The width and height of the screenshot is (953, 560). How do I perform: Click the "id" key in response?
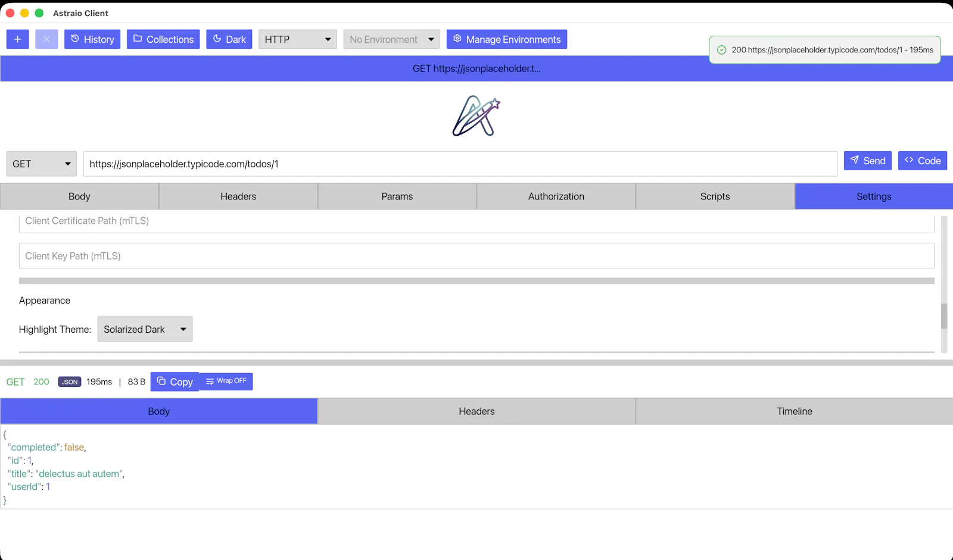click(15, 461)
